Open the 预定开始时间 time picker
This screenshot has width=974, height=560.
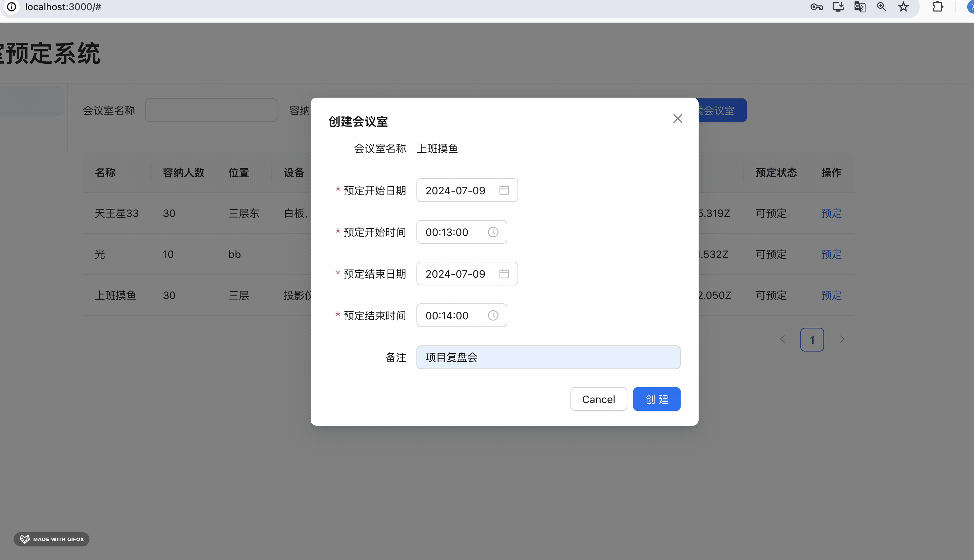pyautogui.click(x=450, y=232)
